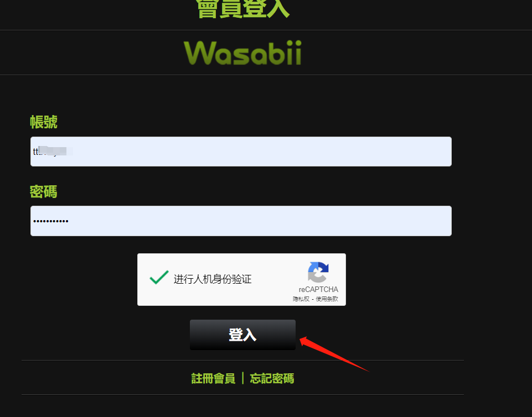Focus the 密碼 password input field
532x417 pixels.
pos(241,221)
